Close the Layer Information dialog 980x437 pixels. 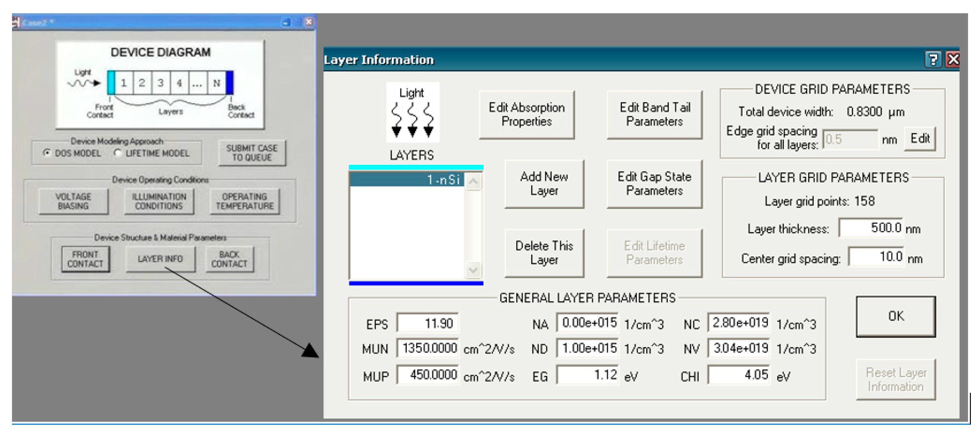point(953,60)
